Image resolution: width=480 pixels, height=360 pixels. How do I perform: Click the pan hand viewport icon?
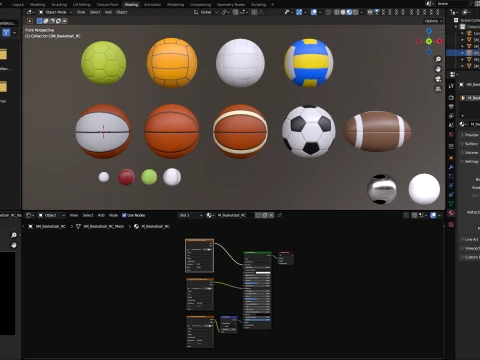[x=438, y=69]
